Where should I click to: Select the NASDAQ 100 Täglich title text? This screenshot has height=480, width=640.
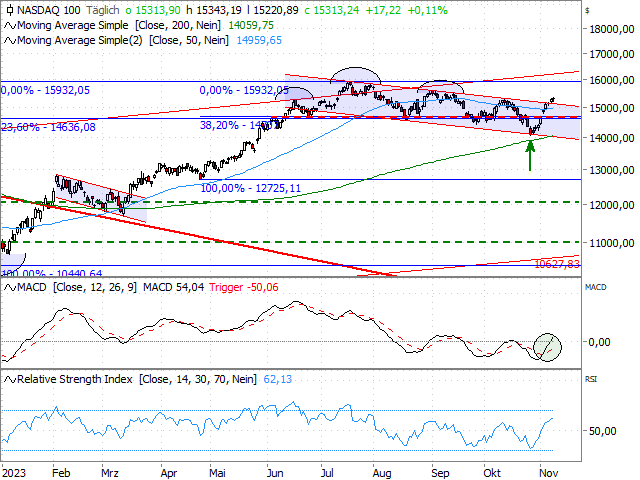[x=68, y=10]
